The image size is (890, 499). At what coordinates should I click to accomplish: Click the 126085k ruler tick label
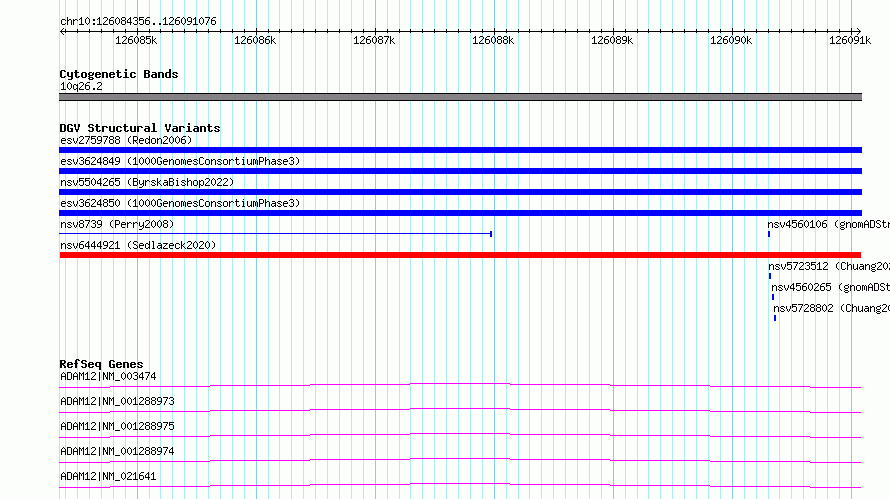pyautogui.click(x=136, y=40)
